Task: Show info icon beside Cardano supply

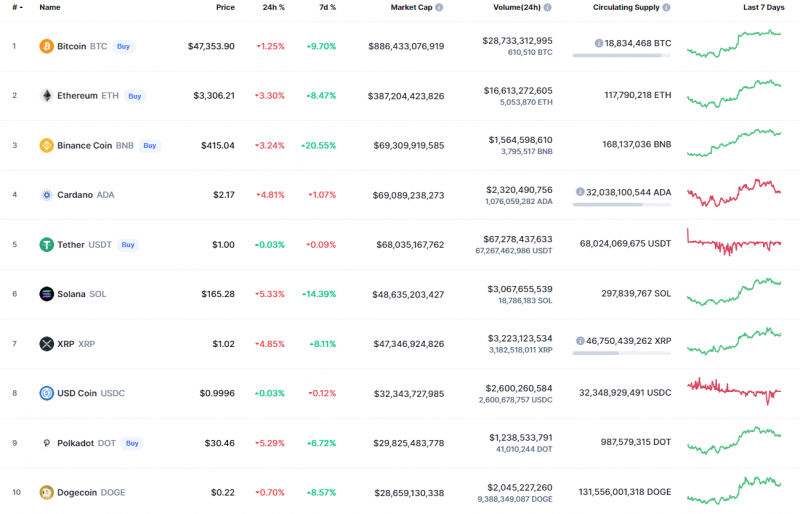Action: pos(580,192)
